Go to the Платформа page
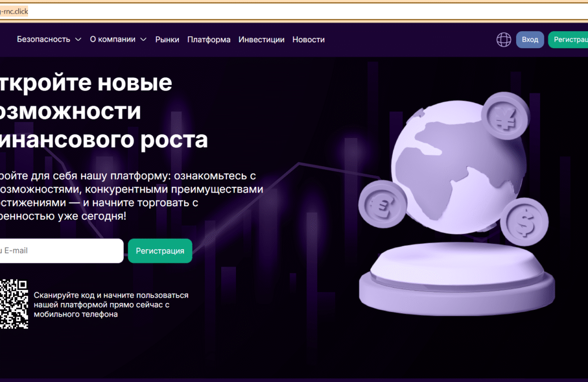 209,40
